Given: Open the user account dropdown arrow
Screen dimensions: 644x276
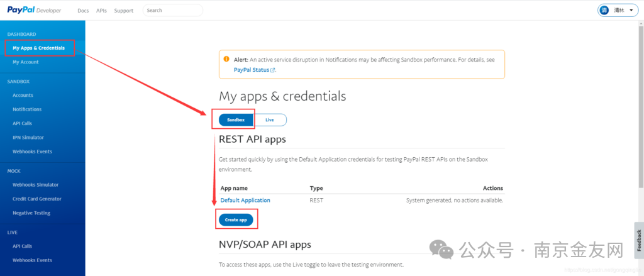Looking at the screenshot, I should 631,11.
